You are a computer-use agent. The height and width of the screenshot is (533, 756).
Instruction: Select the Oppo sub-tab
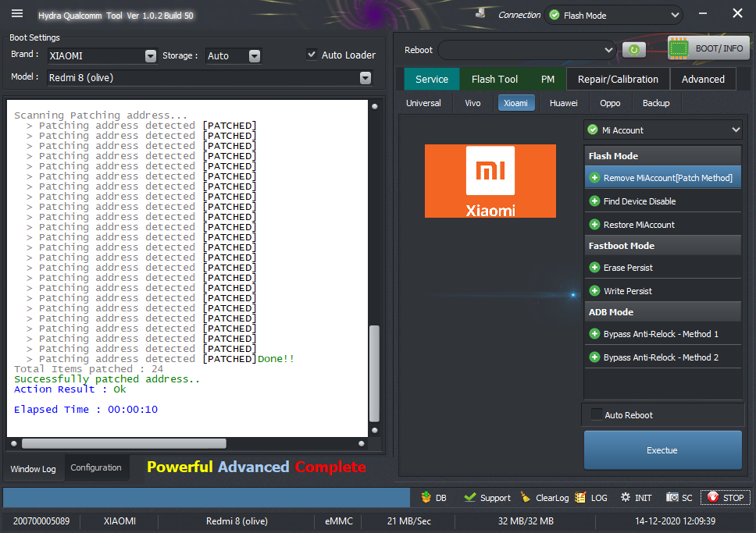point(610,103)
